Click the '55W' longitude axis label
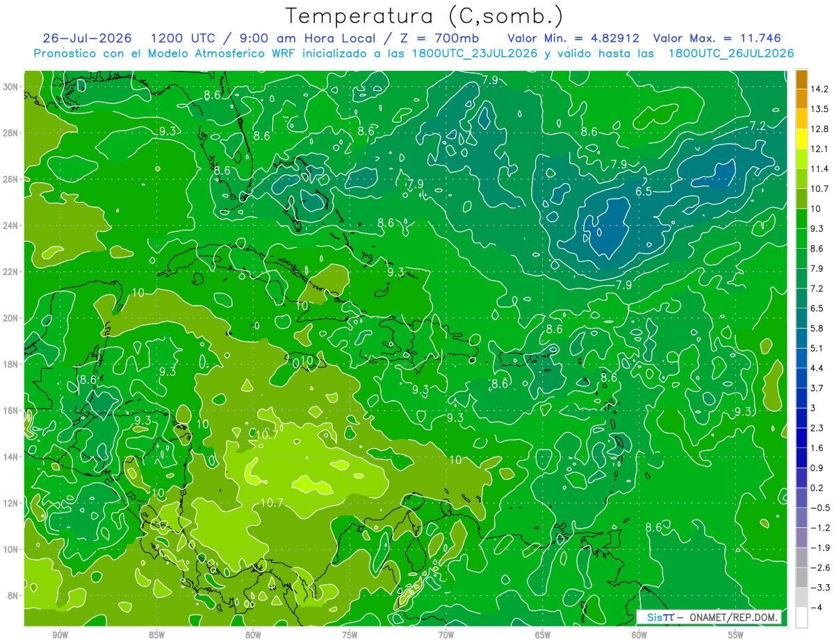 click(x=736, y=635)
